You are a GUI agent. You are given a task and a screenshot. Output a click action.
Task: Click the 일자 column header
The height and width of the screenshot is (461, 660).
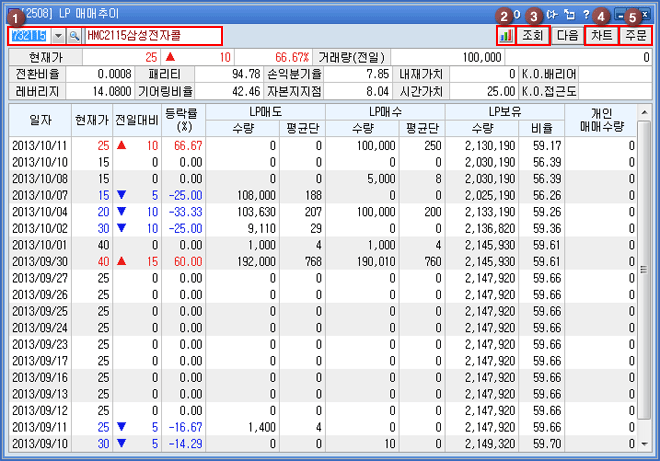tap(40, 119)
